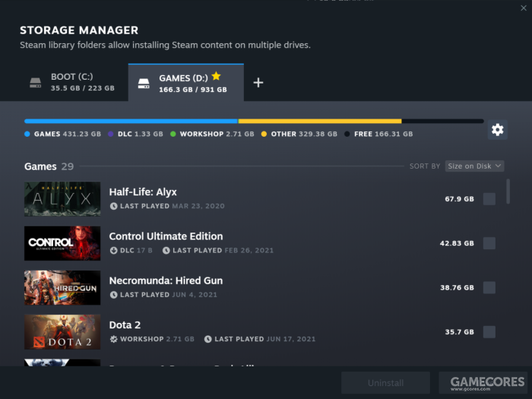Viewport: 532px width, 399px height.
Task: Click the green WORKSHOP legend dot
Action: point(173,134)
